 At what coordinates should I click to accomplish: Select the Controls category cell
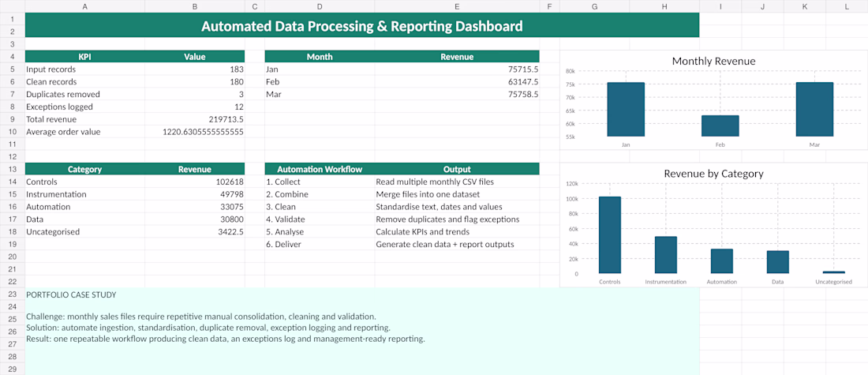tap(84, 182)
